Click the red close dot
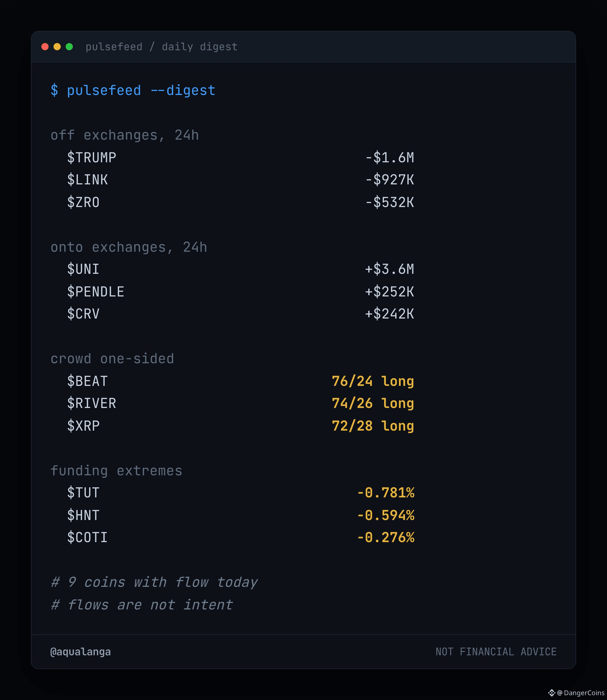607x700 pixels. pyautogui.click(x=45, y=47)
